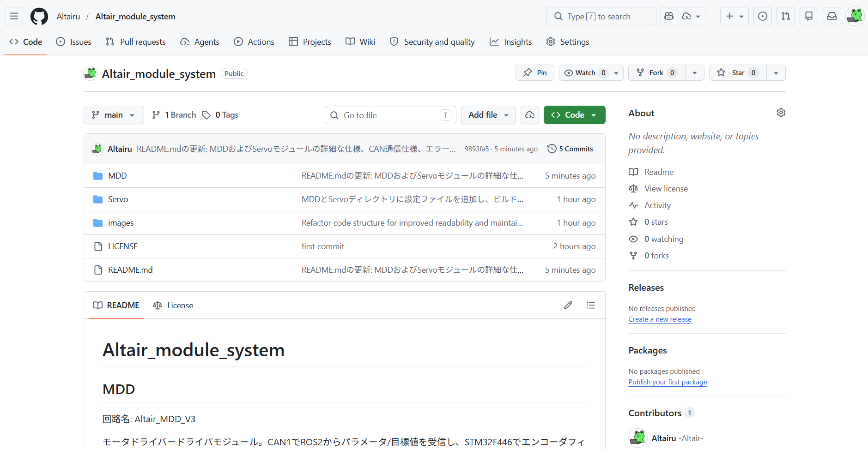Open the hamburger navigation menu

(14, 16)
